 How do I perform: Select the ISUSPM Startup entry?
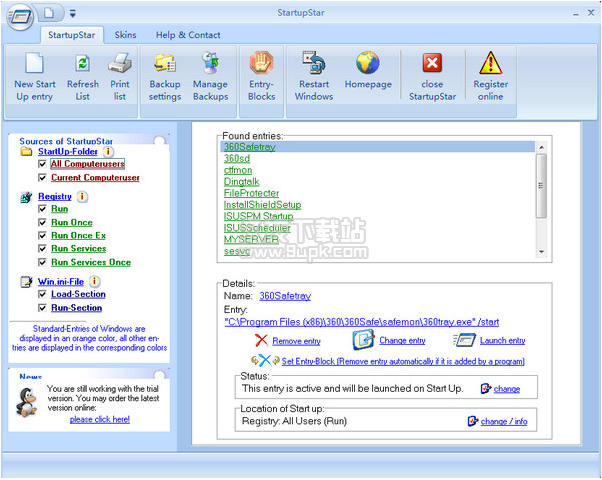pyautogui.click(x=258, y=216)
